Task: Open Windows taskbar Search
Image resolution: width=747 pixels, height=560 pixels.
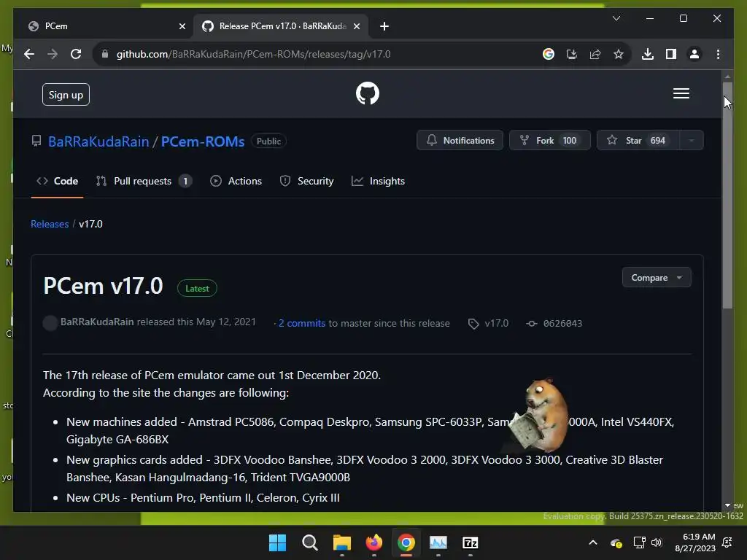Action: (309, 542)
